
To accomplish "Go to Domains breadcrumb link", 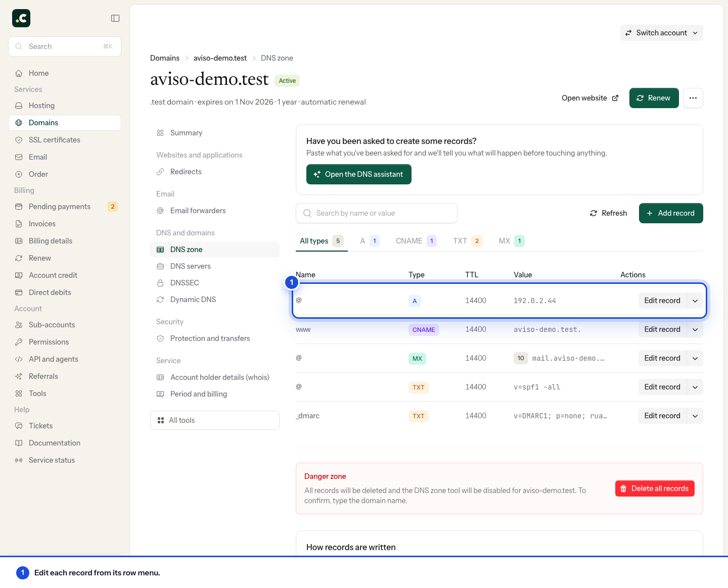I will (x=165, y=58).
